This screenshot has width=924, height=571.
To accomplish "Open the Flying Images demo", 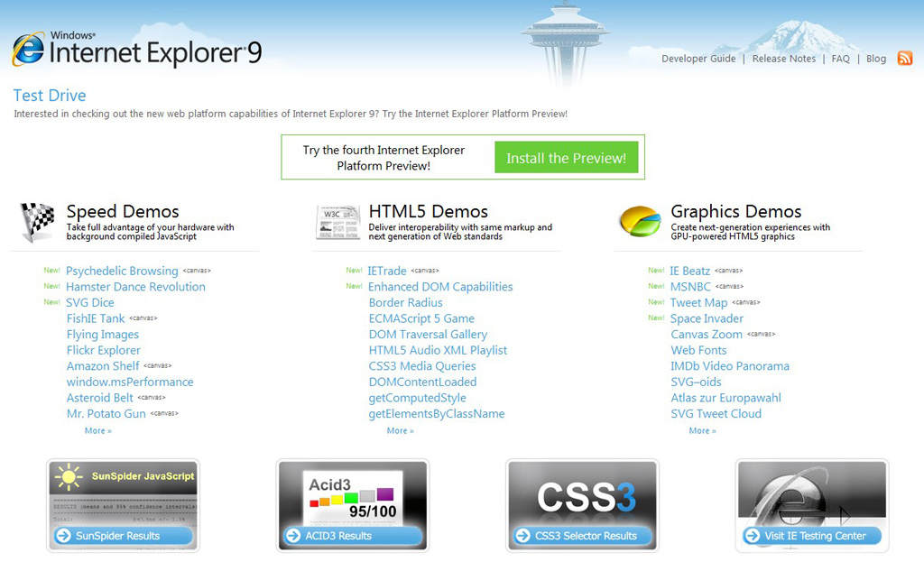I will coord(103,334).
